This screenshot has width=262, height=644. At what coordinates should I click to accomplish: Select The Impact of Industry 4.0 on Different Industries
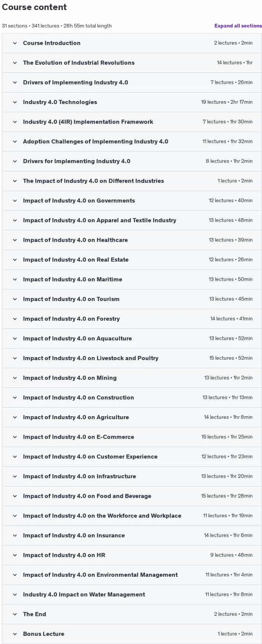pos(93,181)
